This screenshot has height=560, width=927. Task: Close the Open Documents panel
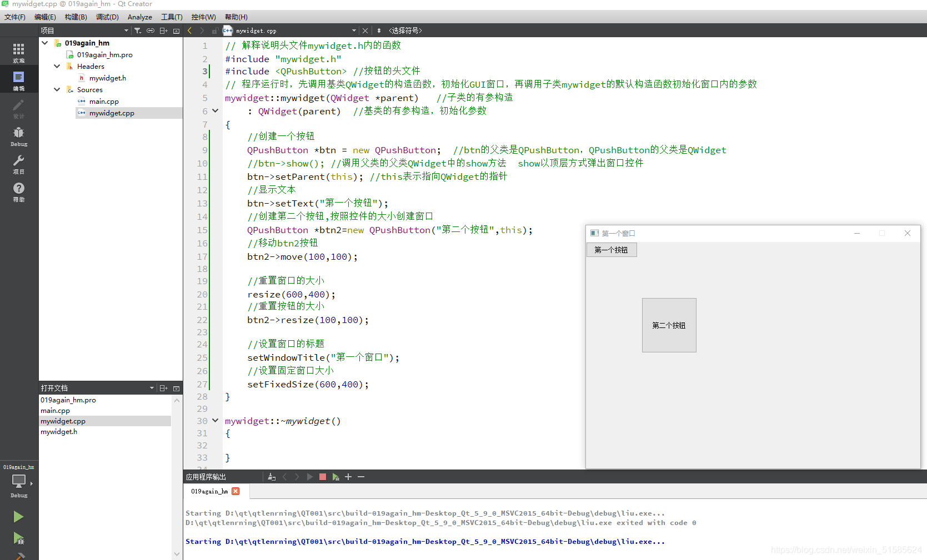pos(177,388)
